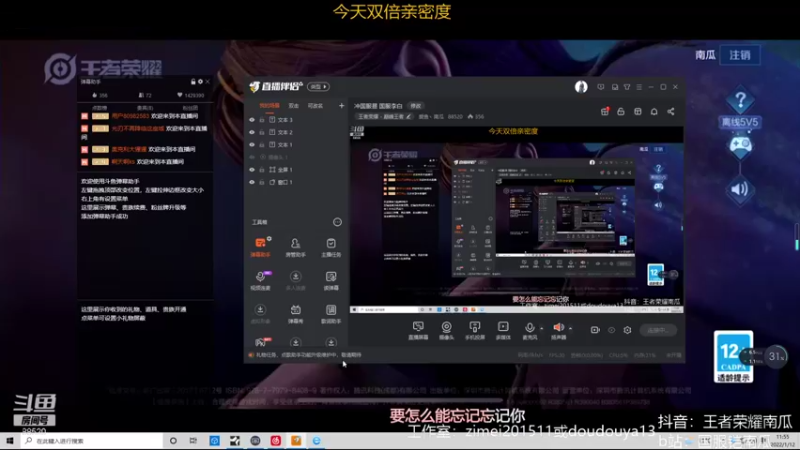Hide the 文本 1 layer
The width and height of the screenshot is (800, 450).
[x=252, y=145]
